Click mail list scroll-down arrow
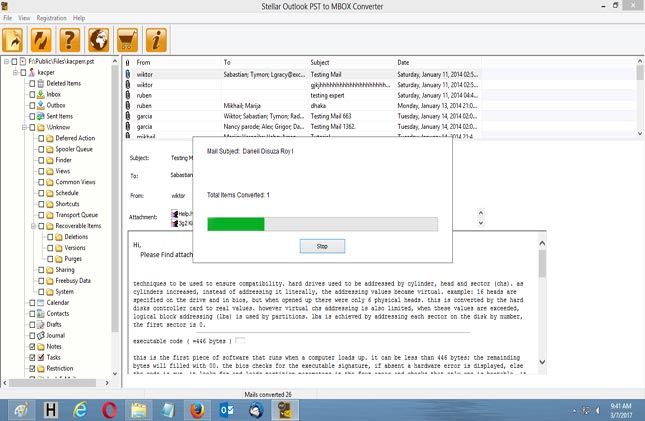The height and width of the screenshot is (421, 645). [x=640, y=134]
